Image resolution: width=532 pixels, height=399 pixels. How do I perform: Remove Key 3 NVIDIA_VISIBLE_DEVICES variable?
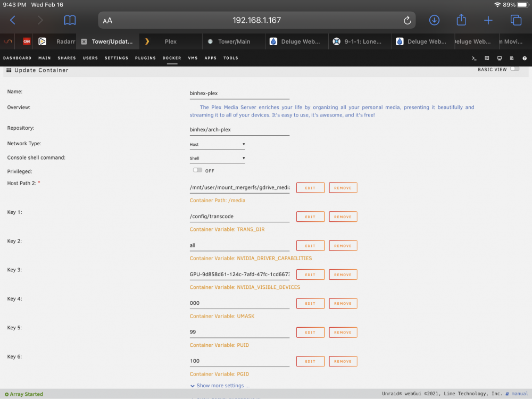pyautogui.click(x=343, y=275)
